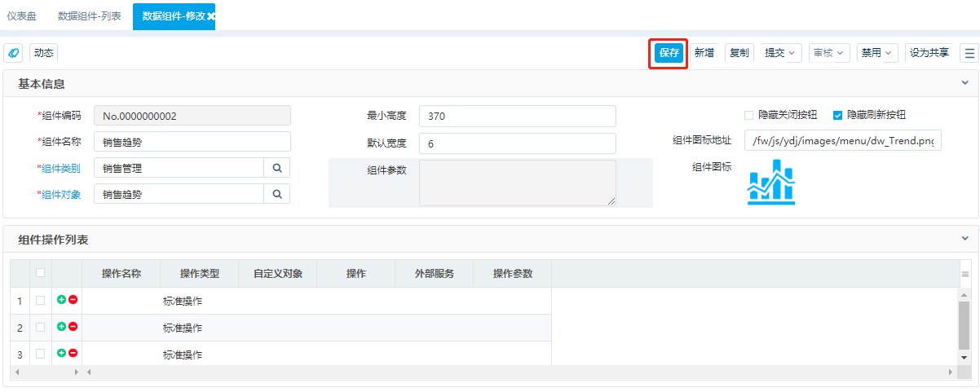The image size is (980, 392).
Task: Click 标准操作 cell in row 2
Action: click(x=200, y=328)
